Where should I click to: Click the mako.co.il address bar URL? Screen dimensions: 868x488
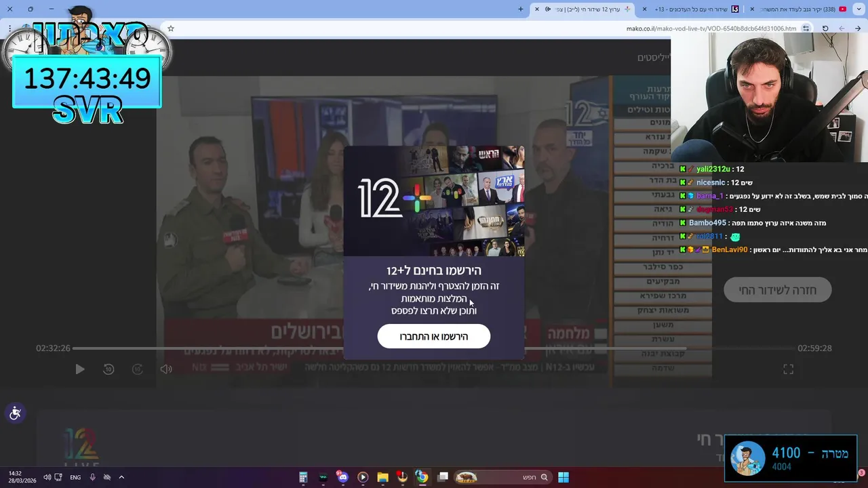tap(711, 28)
